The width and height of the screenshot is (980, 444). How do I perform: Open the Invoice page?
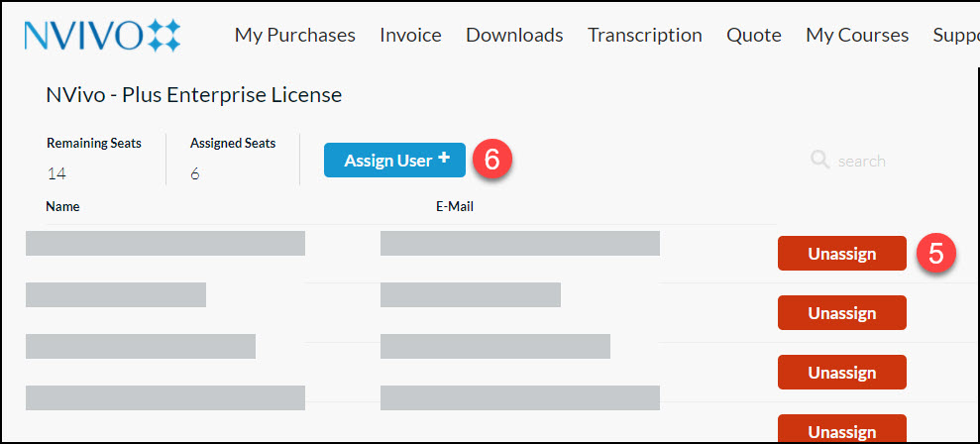[410, 35]
